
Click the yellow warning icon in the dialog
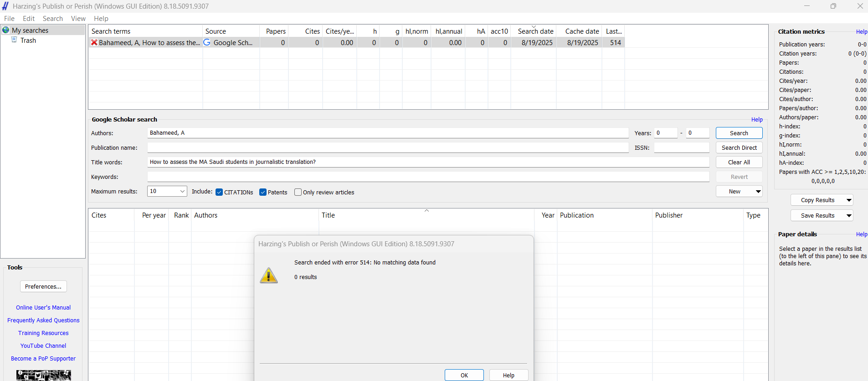[x=269, y=275]
